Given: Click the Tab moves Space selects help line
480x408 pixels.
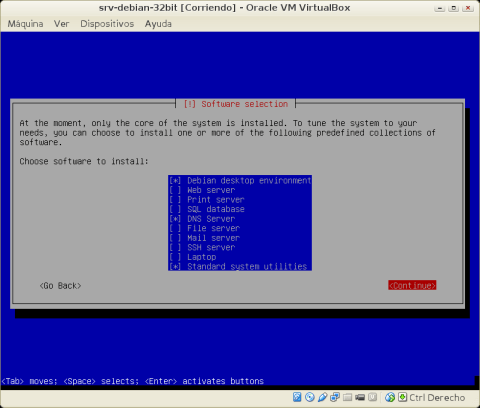Looking at the screenshot, I should pos(133,381).
